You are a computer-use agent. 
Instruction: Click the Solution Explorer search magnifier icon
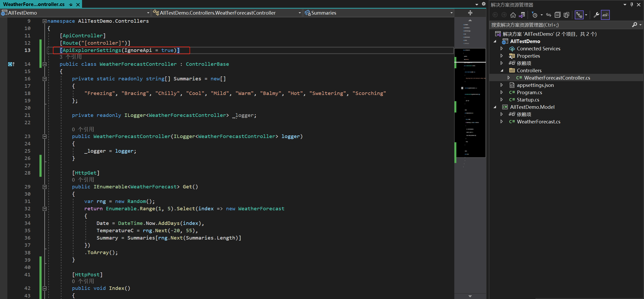pos(634,25)
